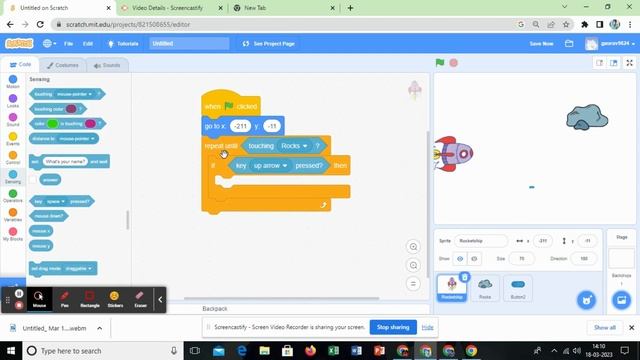640x360 pixels.
Task: Select the Screencastify Mouse tool
Action: coord(39,299)
